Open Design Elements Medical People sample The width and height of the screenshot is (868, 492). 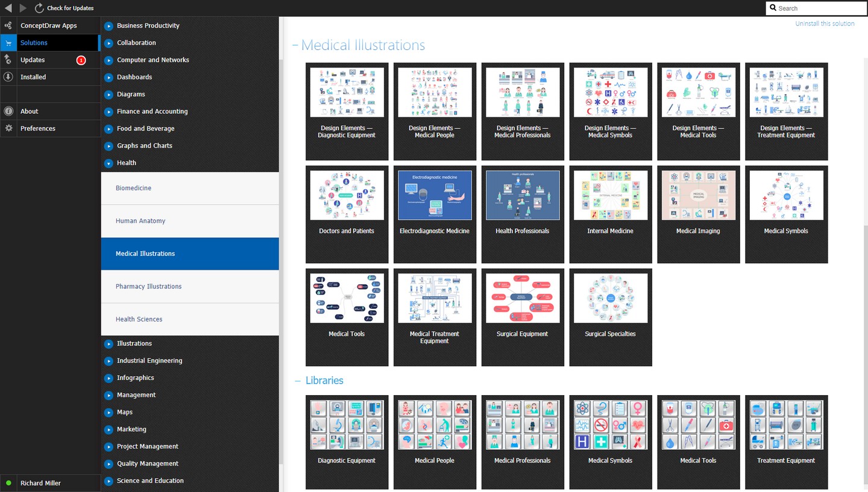point(435,111)
